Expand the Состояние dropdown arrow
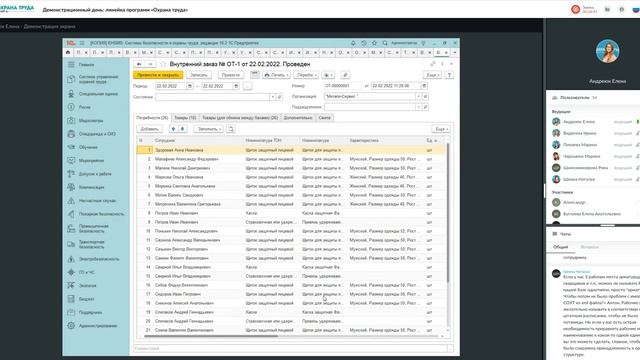The width and height of the screenshot is (640, 360). 272,97
